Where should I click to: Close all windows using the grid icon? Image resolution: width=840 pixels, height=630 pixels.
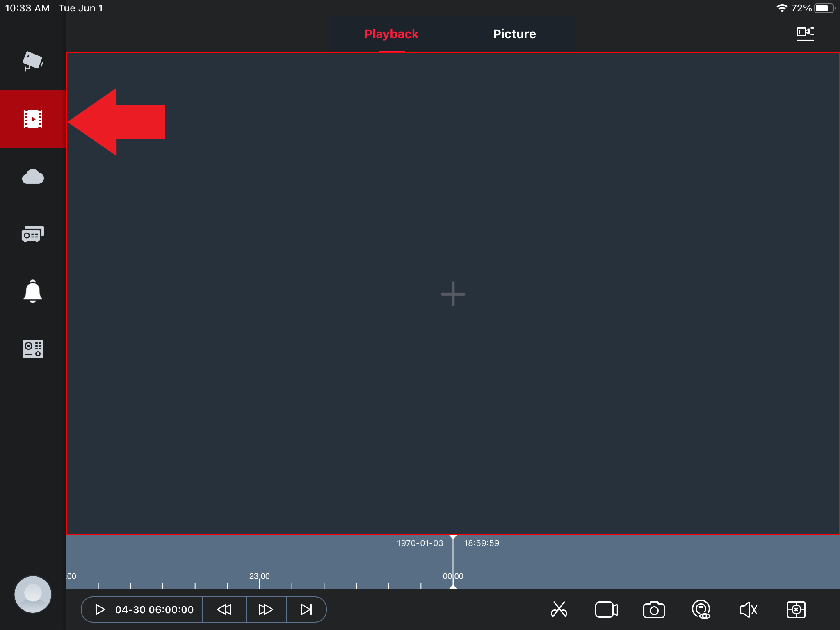(x=796, y=609)
